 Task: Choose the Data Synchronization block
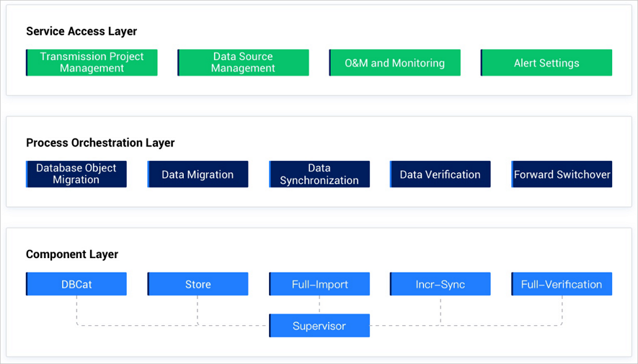click(319, 174)
